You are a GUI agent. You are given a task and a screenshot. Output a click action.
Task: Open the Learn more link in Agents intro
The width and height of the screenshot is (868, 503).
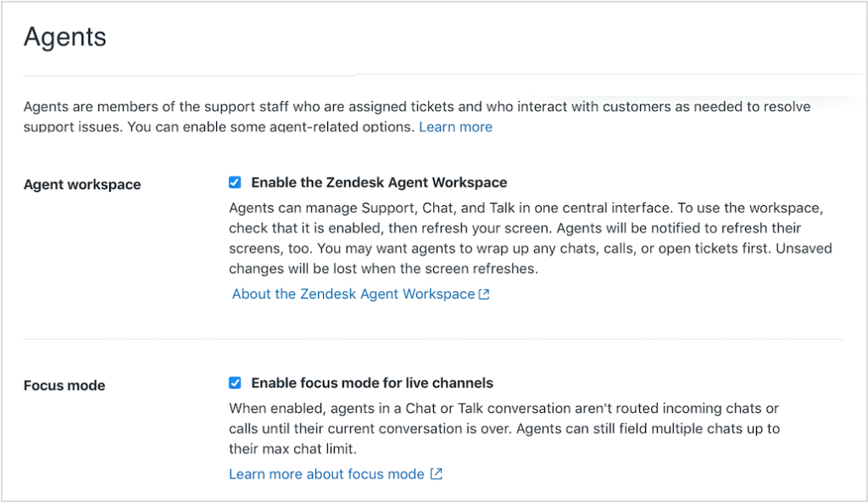455,127
